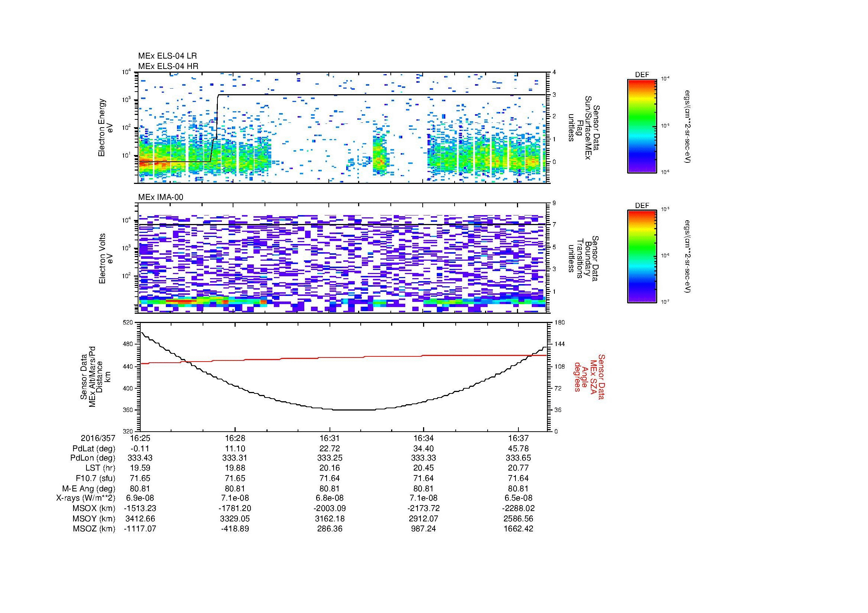Click the X-rays value '6.9e-08'
Image resolution: width=868 pixels, height=613 pixels.
140,498
